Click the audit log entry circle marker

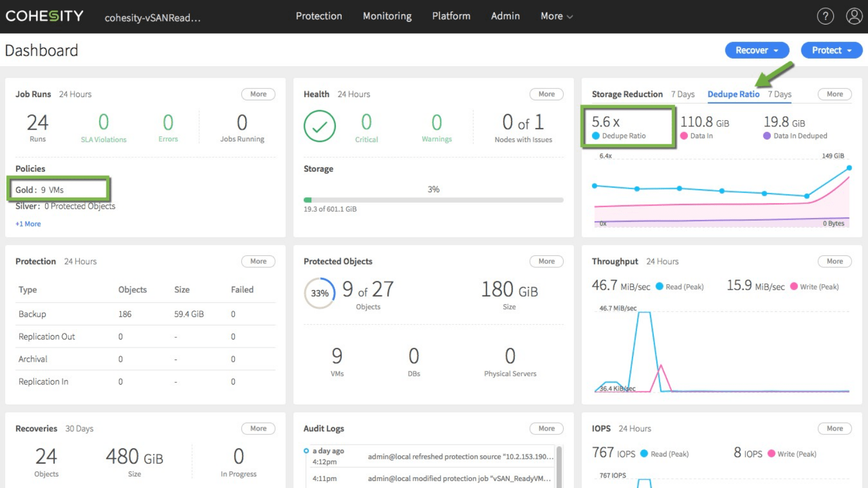[307, 451]
